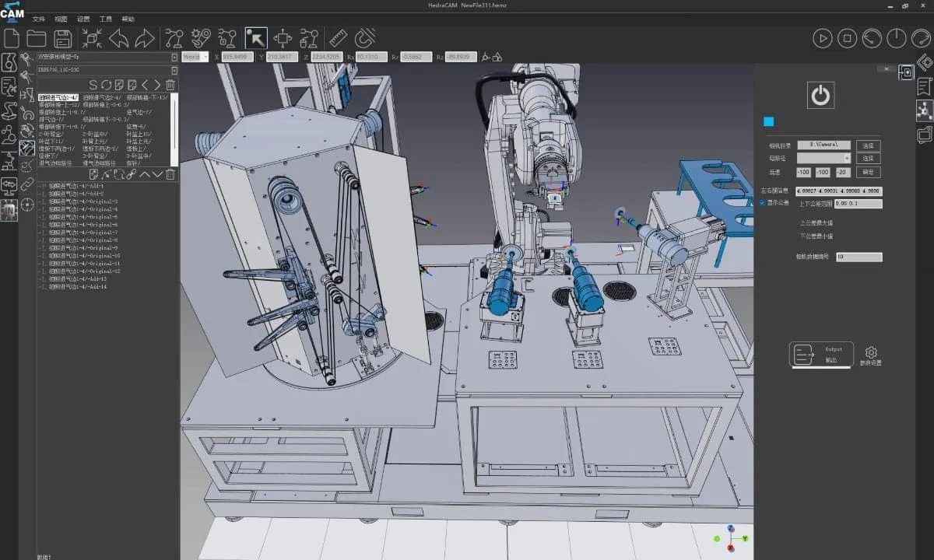Click the path list vertical scrollbar
This screenshot has width=934, height=560.
175,128
